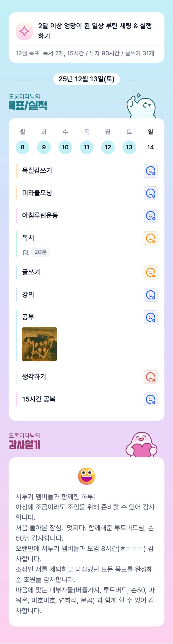Select Monday the 8th in week row
Viewport: 173px width, 644px height.
point(23,147)
